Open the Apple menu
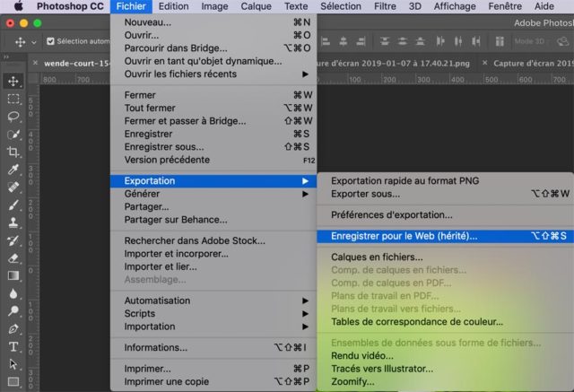The height and width of the screenshot is (392, 574). pyautogui.click(x=18, y=6)
